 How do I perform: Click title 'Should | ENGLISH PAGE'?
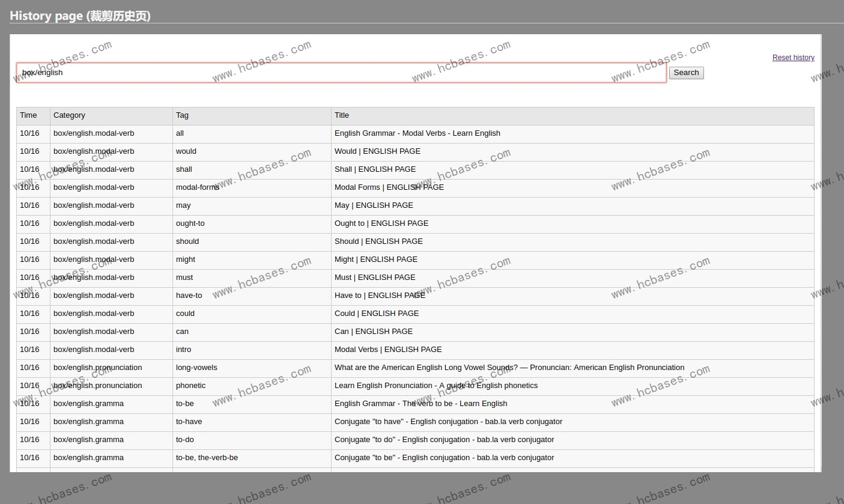[378, 241]
